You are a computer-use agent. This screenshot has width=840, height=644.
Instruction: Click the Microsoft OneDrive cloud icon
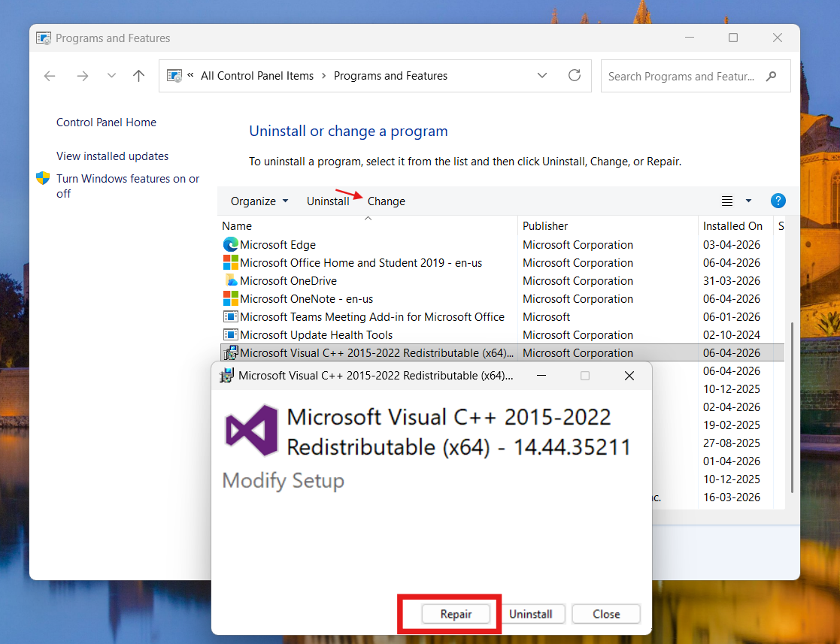(x=231, y=280)
